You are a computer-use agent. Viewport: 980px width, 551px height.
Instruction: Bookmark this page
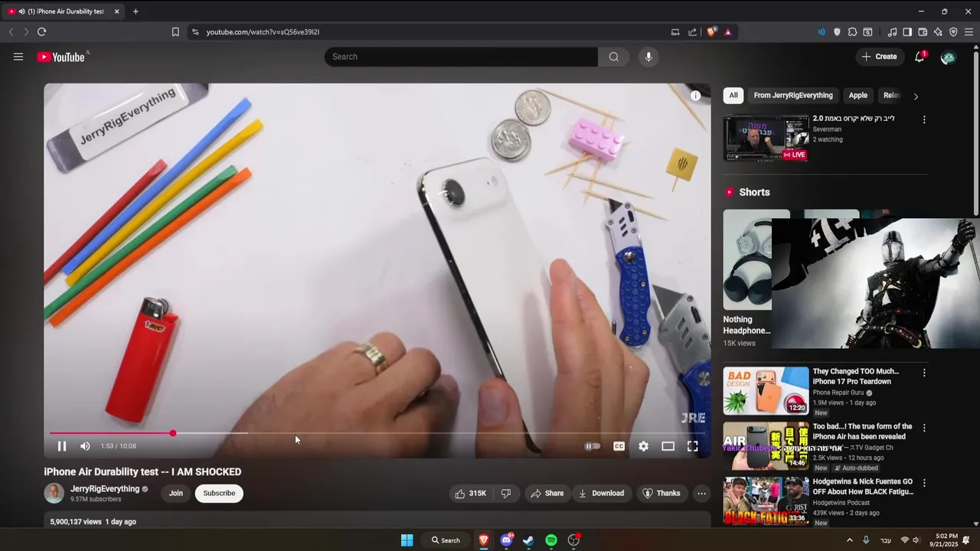click(x=175, y=32)
